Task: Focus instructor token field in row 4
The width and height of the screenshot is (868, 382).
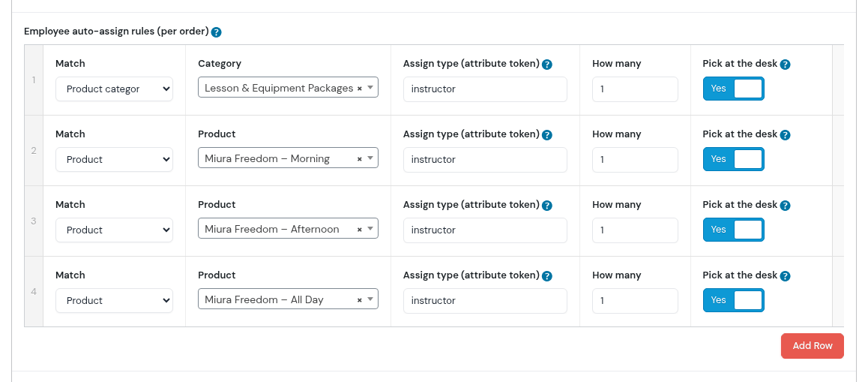Action: pyautogui.click(x=485, y=300)
